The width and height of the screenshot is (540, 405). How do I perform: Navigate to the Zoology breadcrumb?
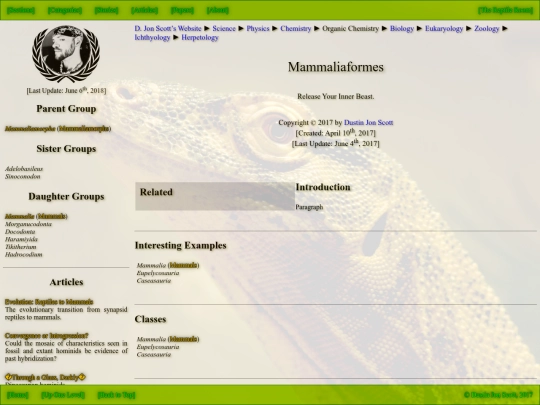486,29
